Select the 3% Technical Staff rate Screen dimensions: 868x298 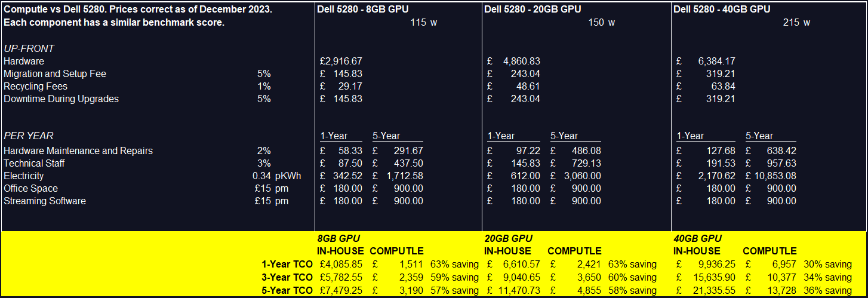pos(264,163)
